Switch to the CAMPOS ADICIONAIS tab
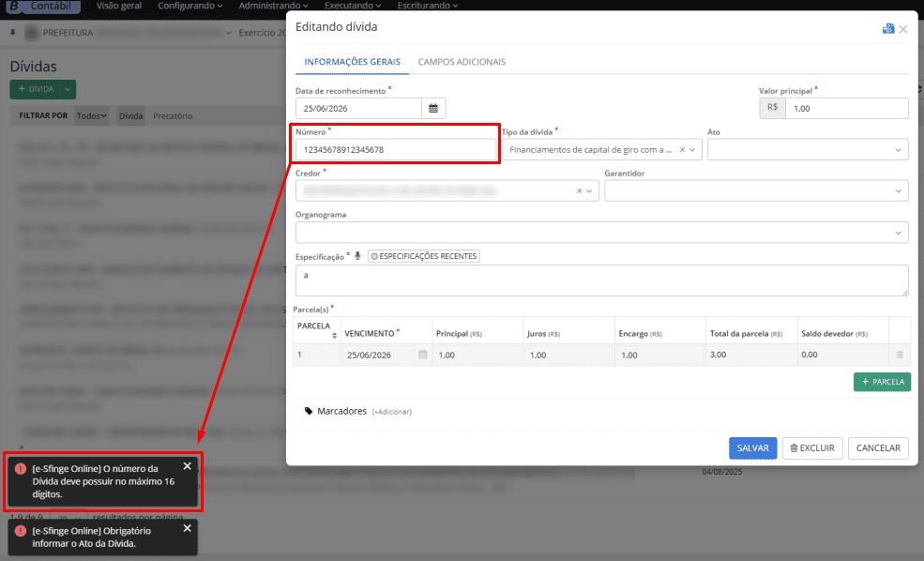This screenshot has height=561, width=924. (462, 62)
